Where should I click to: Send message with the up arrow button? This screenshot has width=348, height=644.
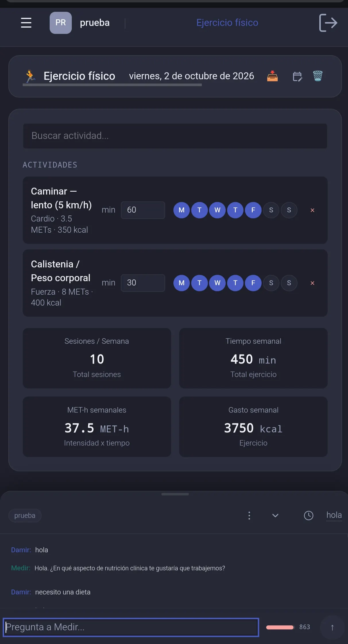(332, 627)
